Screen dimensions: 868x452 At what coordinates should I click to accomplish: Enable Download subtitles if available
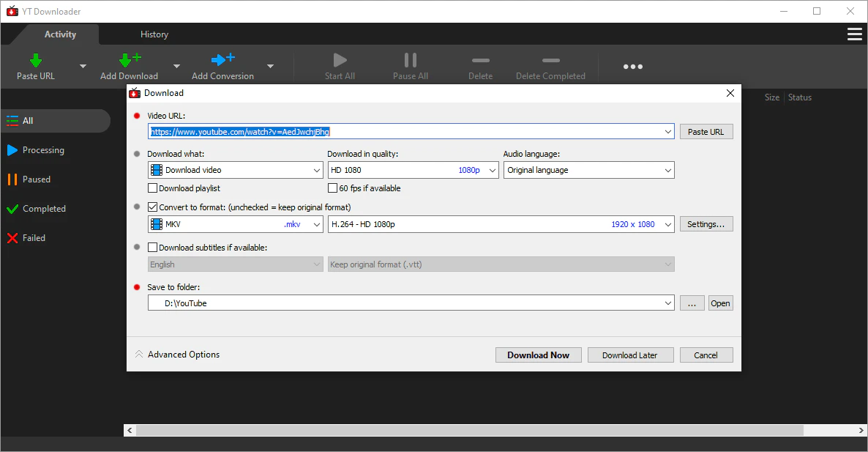(153, 248)
